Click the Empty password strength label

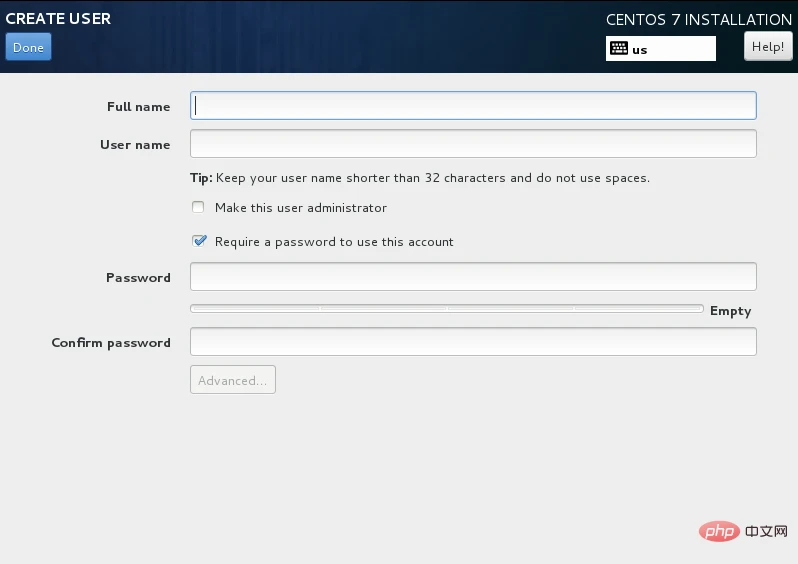730,311
